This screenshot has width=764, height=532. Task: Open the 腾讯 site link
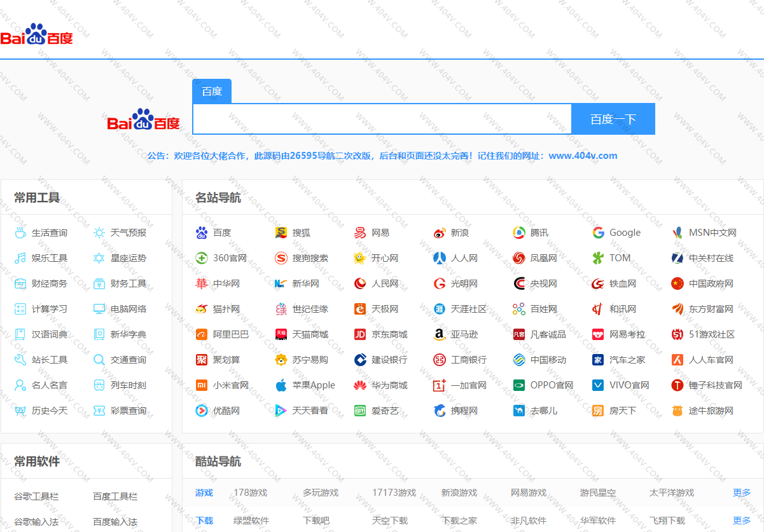[x=539, y=233]
